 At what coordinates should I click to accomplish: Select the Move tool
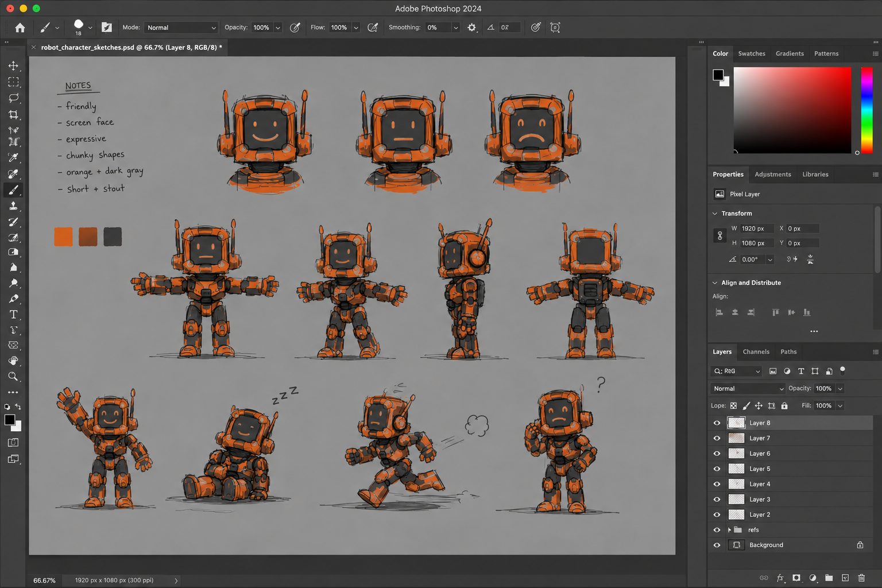(13, 66)
